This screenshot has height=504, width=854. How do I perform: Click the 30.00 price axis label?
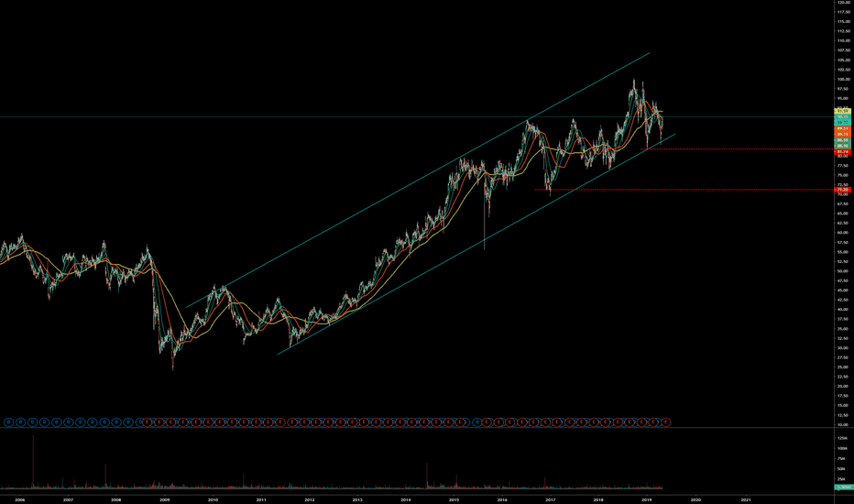(844, 347)
